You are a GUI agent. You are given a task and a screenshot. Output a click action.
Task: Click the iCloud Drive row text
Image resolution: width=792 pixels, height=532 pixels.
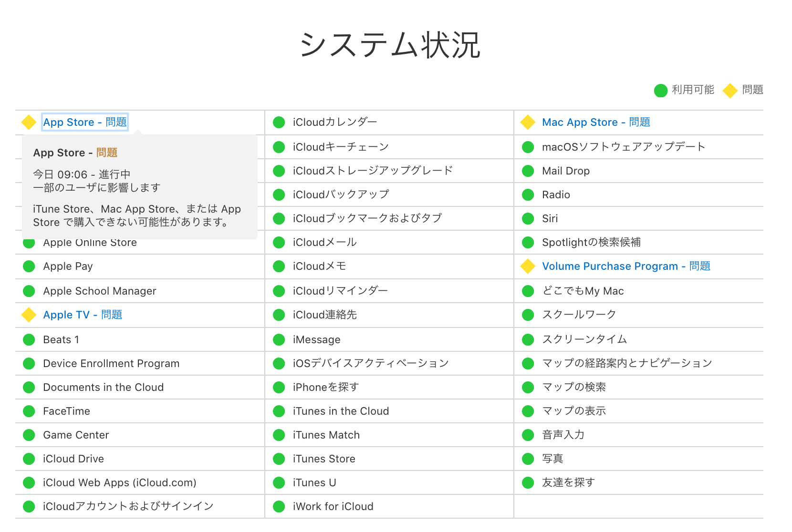[x=73, y=459]
